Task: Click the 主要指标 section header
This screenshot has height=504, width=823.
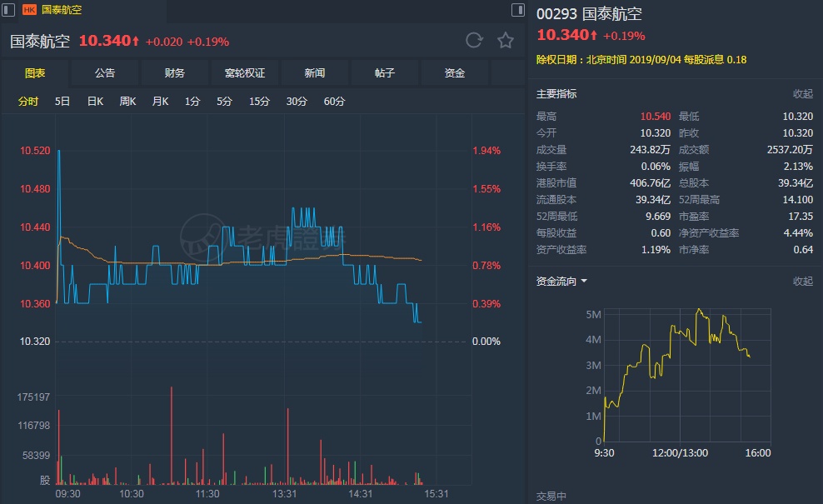Action: click(556, 94)
